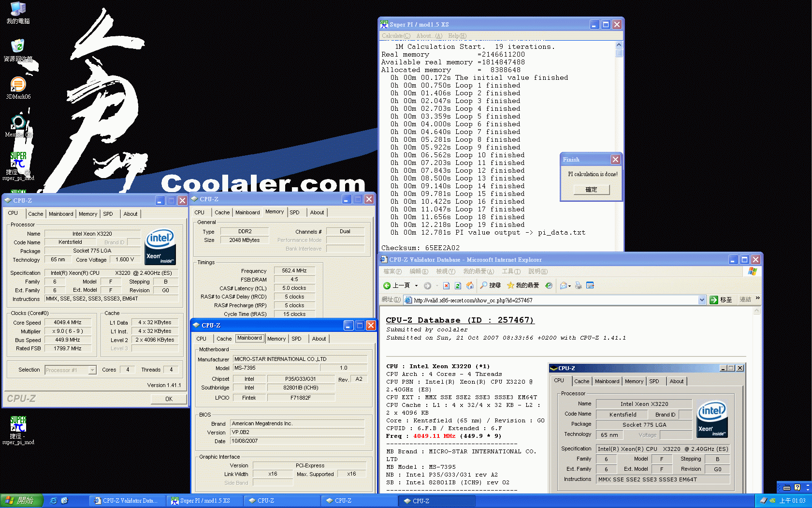Viewport: 812px width, 508px height.
Task: Open the Forward button history dropdown arrow
Action: (x=436, y=286)
